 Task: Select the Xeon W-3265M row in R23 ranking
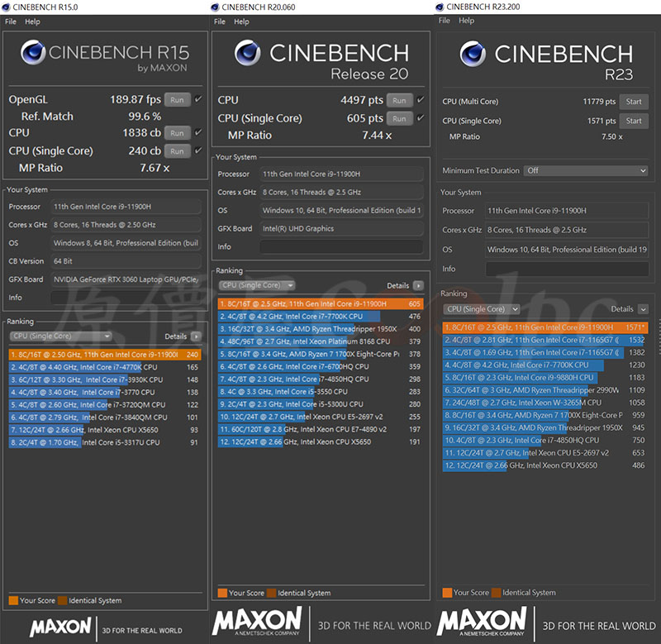[x=545, y=403]
